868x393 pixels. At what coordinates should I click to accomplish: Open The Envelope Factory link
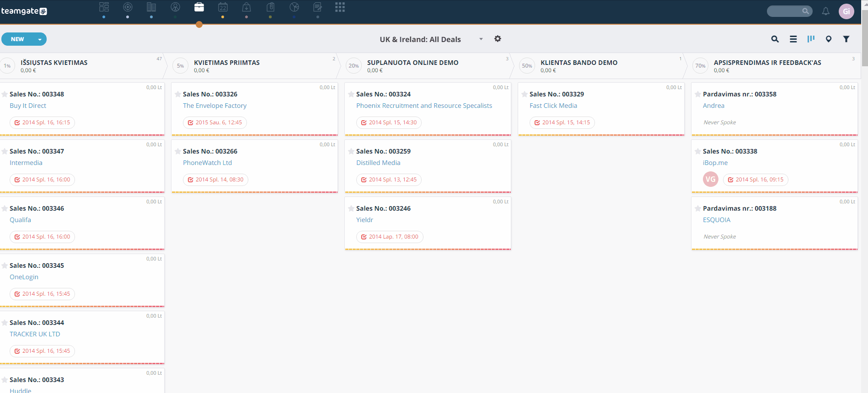point(214,106)
